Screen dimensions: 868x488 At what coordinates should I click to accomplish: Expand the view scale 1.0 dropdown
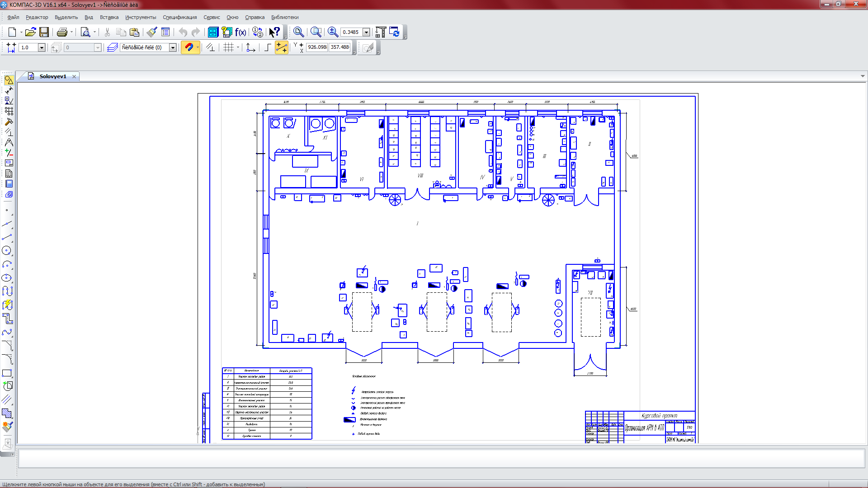(42, 47)
